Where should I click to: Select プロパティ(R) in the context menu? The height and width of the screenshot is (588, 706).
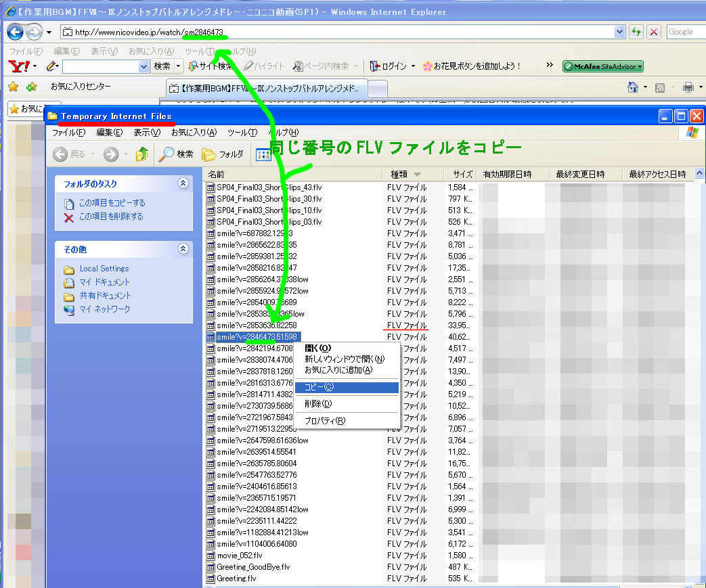click(x=347, y=421)
